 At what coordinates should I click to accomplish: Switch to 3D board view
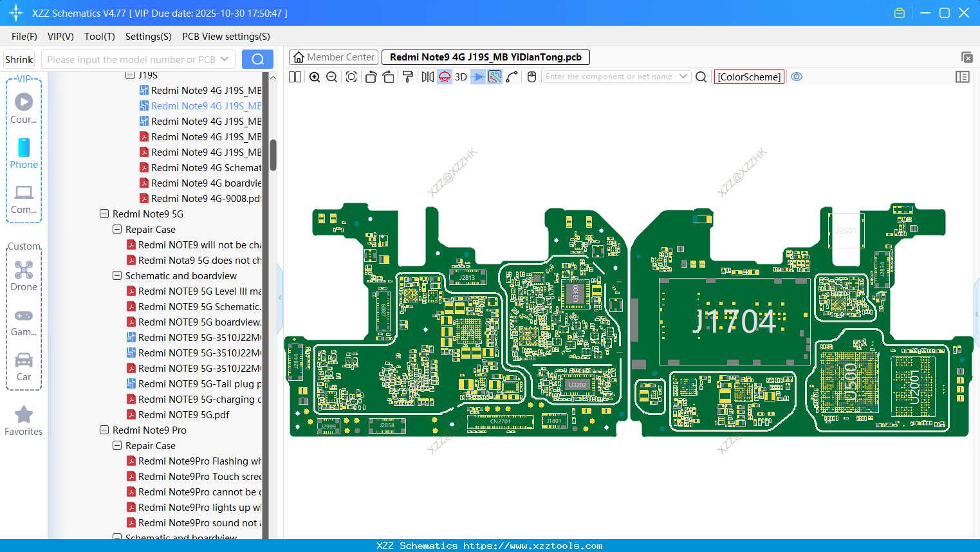click(461, 77)
